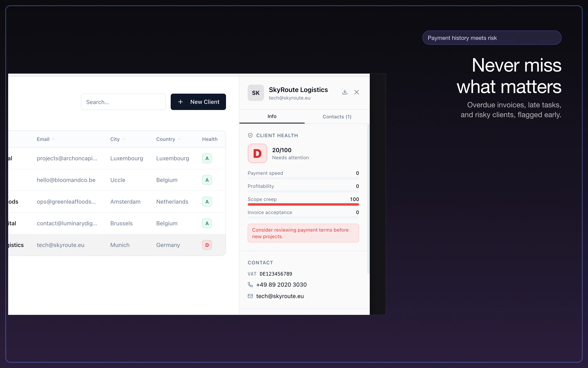Click health badge D for Munich row
588x368 pixels.
tap(207, 245)
